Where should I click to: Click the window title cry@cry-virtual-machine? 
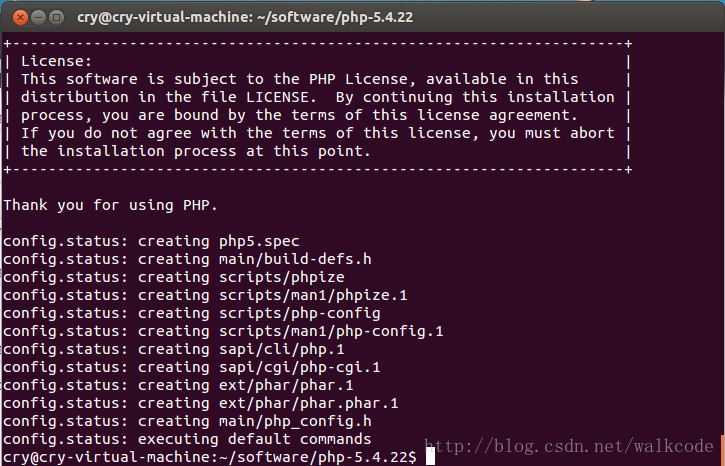click(x=245, y=18)
